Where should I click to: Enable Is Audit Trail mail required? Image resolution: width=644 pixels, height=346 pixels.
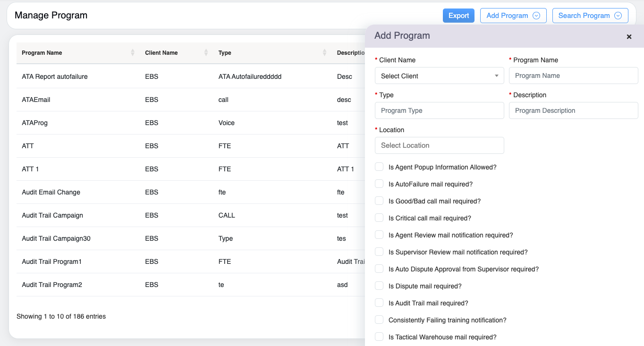[x=379, y=303]
